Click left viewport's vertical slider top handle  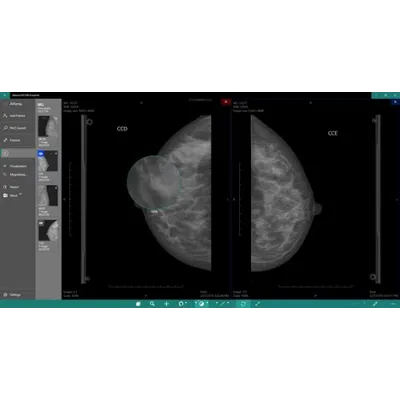tap(89, 122)
